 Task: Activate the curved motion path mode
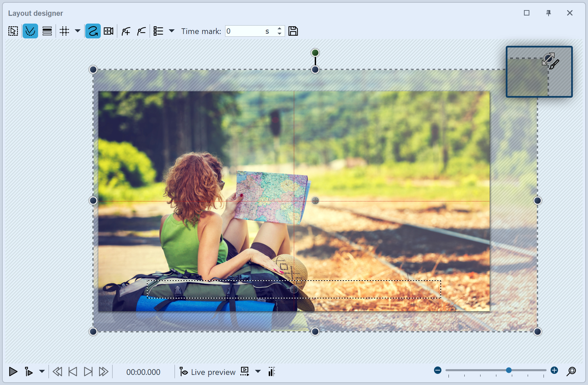(93, 31)
